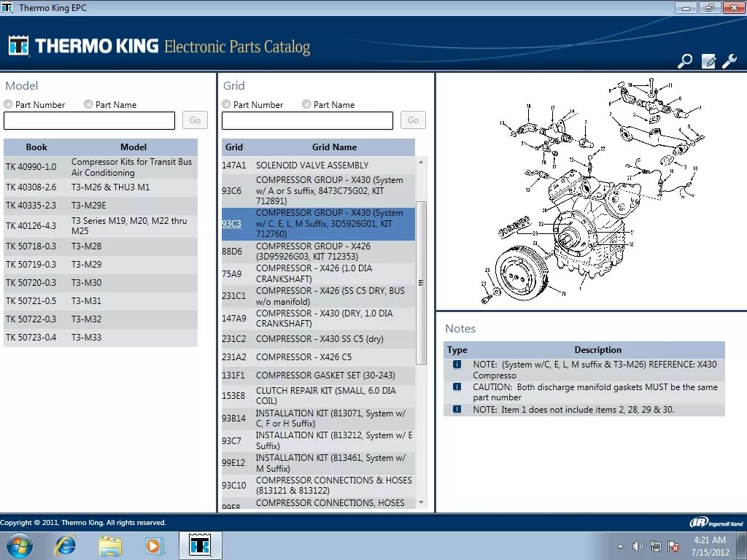Screen dimensions: 747x560
Task: Select grid 88D6 Compressor Group X426 row
Action: pos(318,252)
